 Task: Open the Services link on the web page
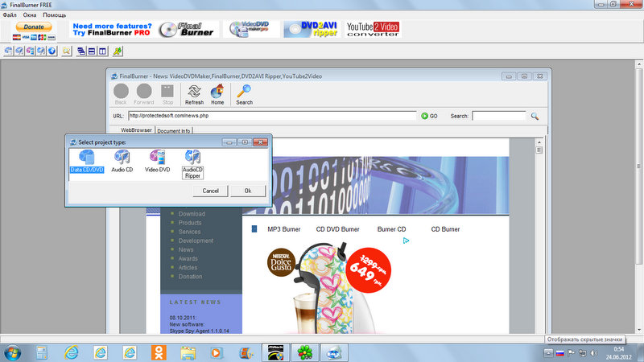tap(189, 232)
